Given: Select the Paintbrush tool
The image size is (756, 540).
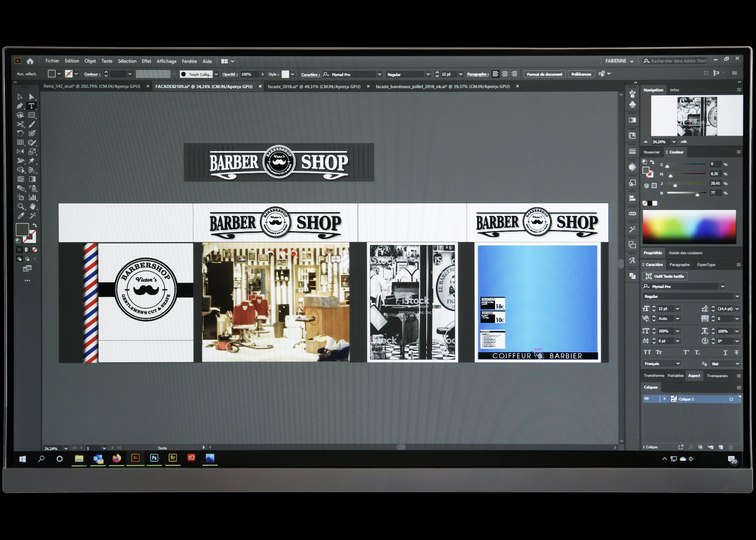Looking at the screenshot, I should (32, 124).
